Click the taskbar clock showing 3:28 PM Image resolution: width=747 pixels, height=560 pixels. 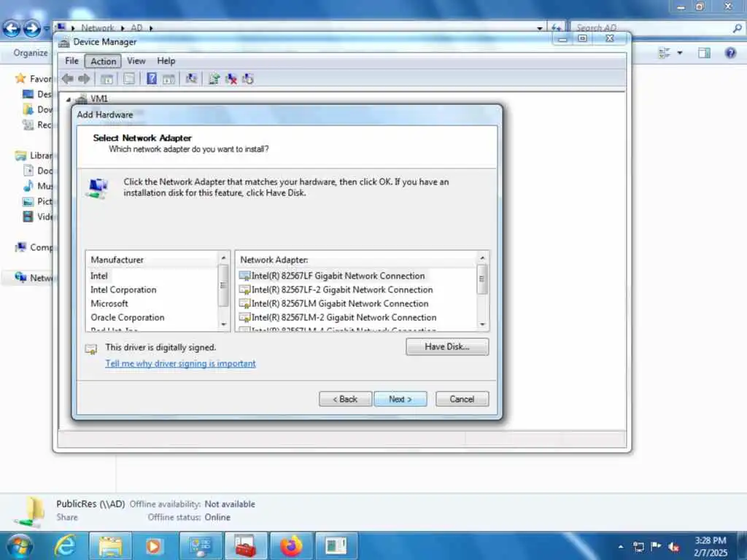click(711, 547)
